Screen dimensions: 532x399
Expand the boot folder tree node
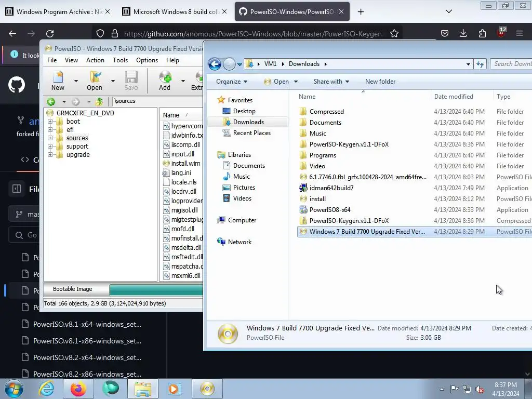[50, 122]
